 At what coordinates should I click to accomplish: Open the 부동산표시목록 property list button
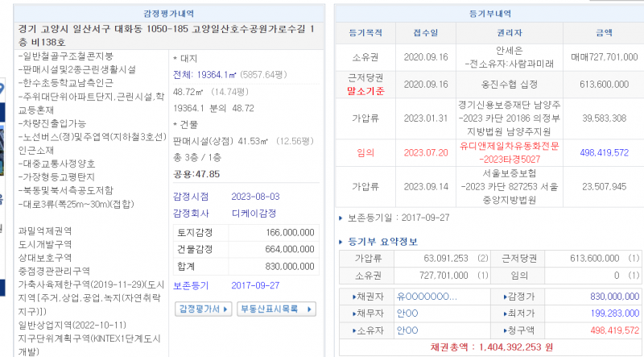(276, 309)
